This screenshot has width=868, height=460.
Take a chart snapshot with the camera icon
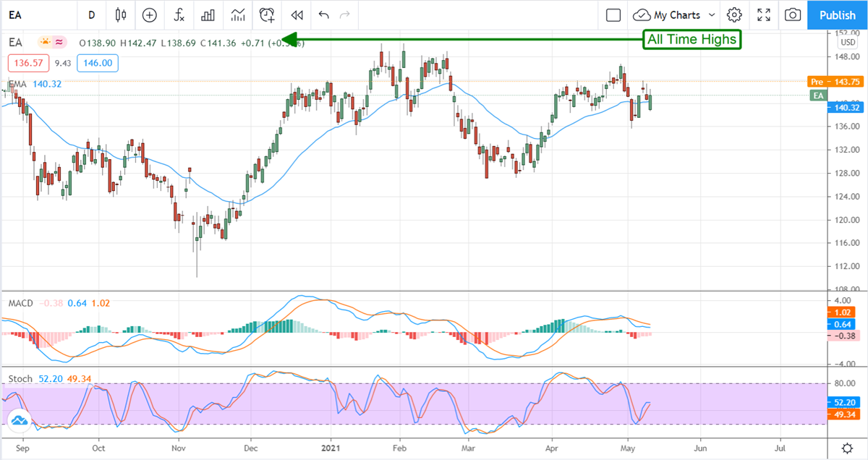point(793,14)
